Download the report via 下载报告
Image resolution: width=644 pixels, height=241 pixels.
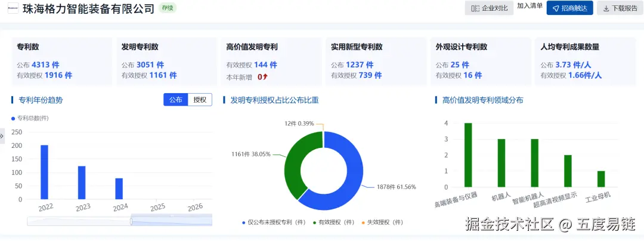coord(620,8)
